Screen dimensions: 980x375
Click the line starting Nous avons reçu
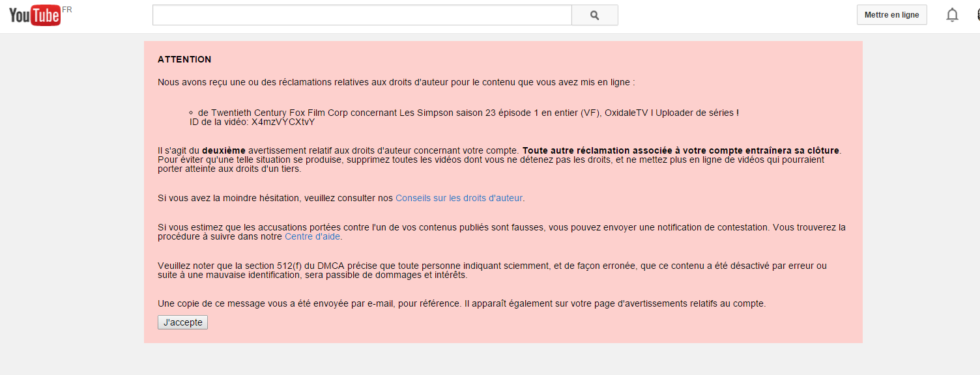[x=396, y=83]
